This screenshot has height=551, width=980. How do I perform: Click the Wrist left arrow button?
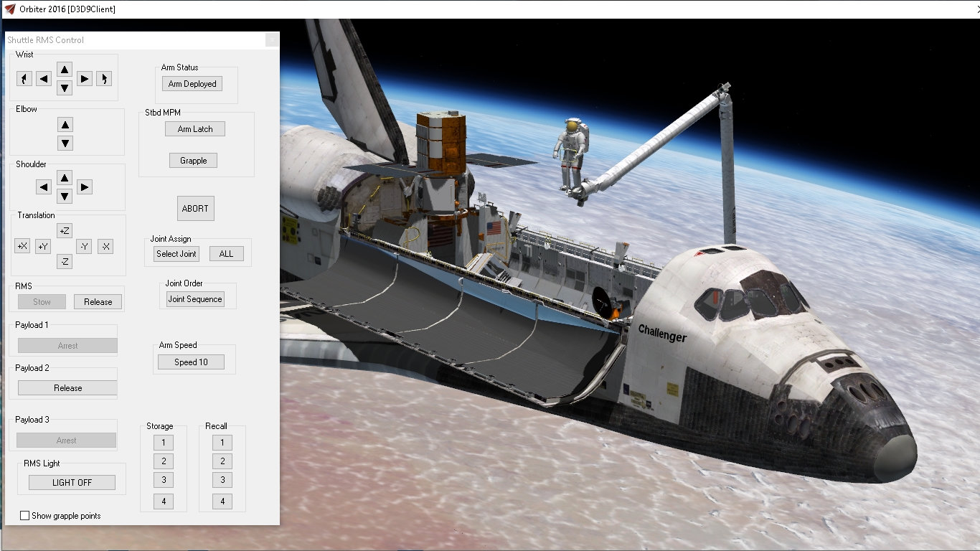[44, 79]
